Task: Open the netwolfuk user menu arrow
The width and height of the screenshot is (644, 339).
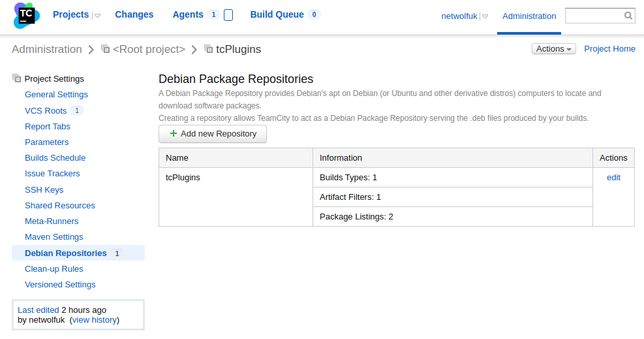Action: [485, 16]
